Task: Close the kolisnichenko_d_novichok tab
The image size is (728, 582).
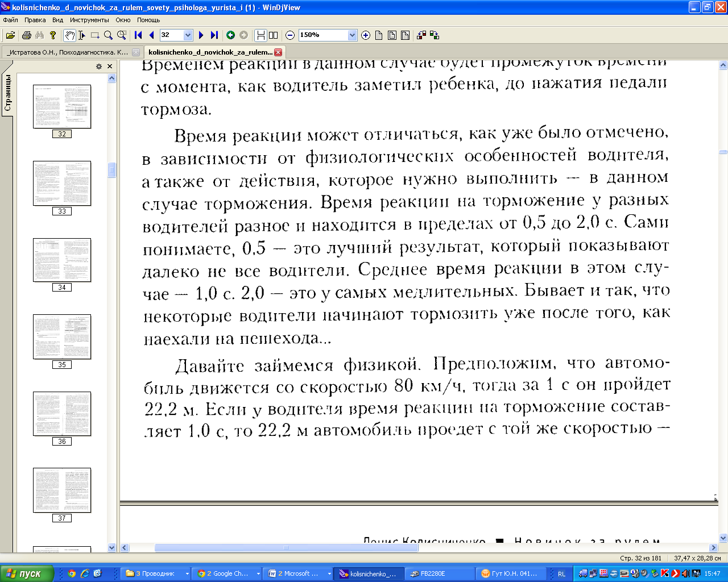Action: tap(278, 52)
